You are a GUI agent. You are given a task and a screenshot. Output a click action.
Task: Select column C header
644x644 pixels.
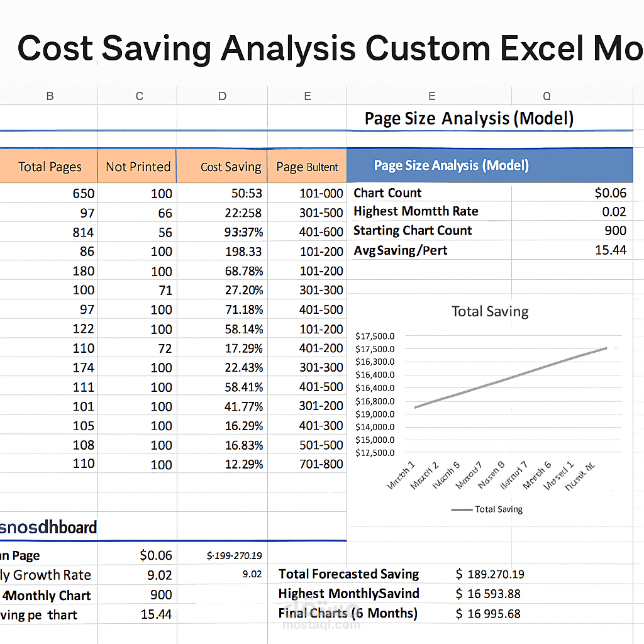[x=139, y=96]
